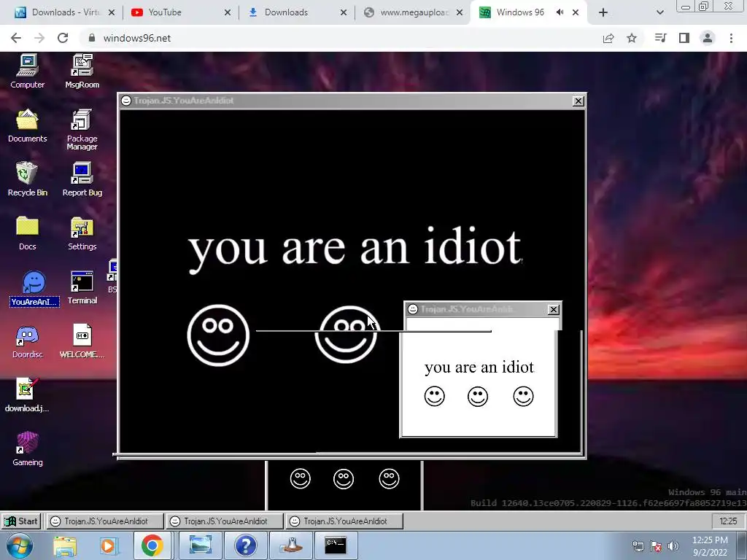Viewport: 747px width, 560px height.
Task: Open the command prompt taskbar icon
Action: [x=336, y=545]
